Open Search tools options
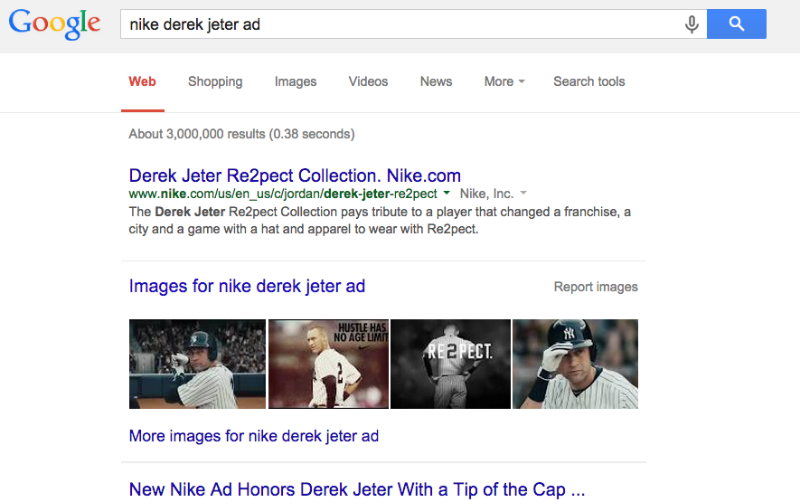The width and height of the screenshot is (800, 500). tap(589, 82)
